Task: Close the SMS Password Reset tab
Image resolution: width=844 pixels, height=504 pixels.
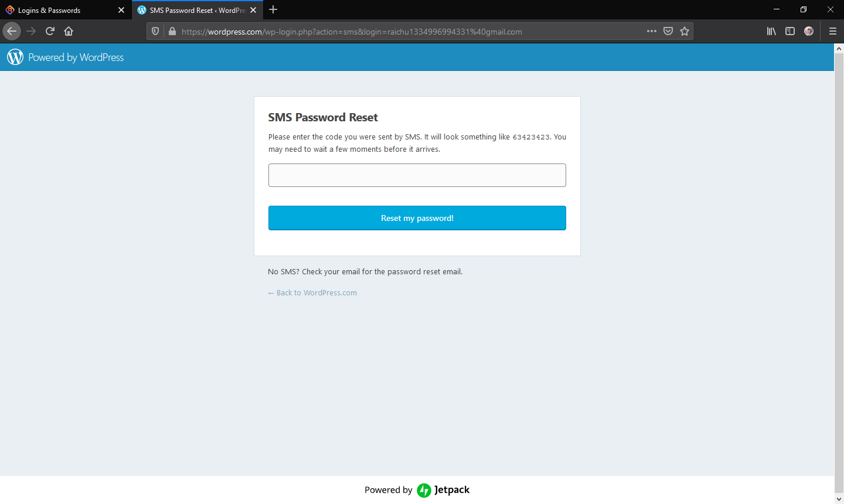Action: 253,10
